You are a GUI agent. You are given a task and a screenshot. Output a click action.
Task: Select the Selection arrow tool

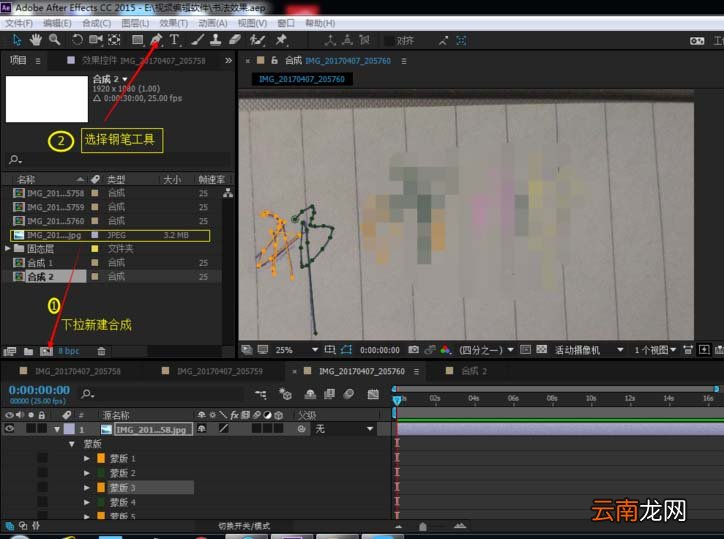(x=17, y=40)
